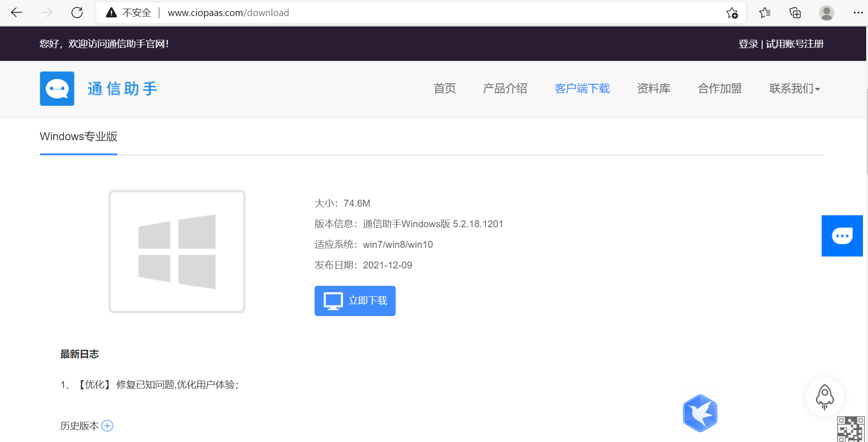The image size is (868, 442).
Task: Click the 登录 link
Action: click(x=748, y=44)
